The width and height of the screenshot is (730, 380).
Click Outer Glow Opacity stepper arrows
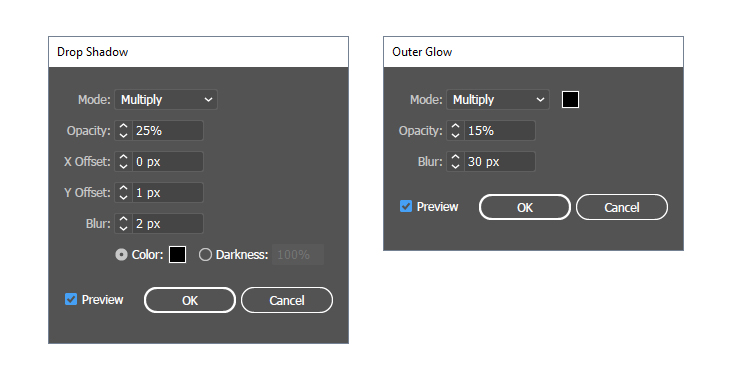(x=455, y=130)
